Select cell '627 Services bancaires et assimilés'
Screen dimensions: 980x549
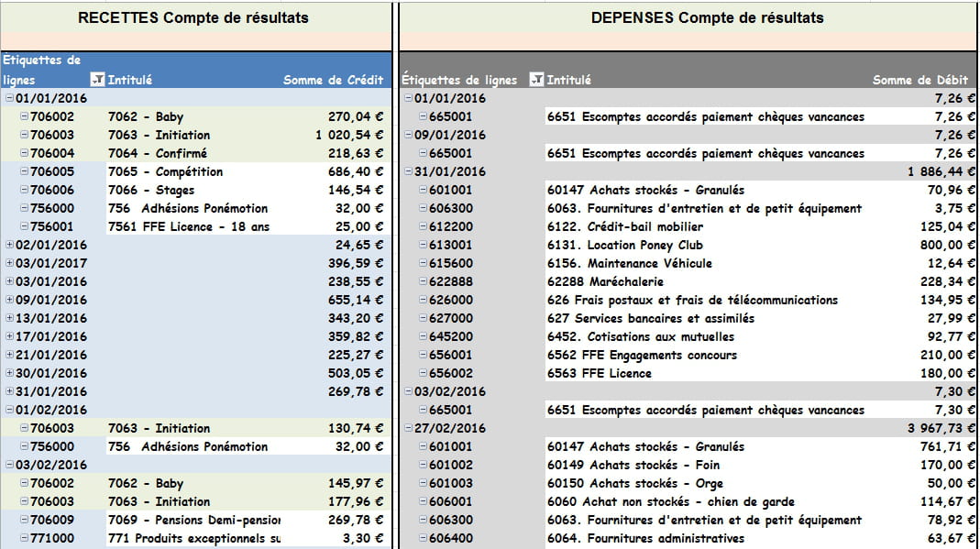coord(651,318)
